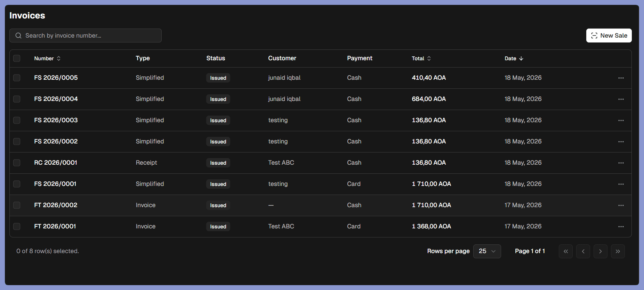
Task: Select the FT 2026/0002 row checkbox
Action: pos(17,205)
